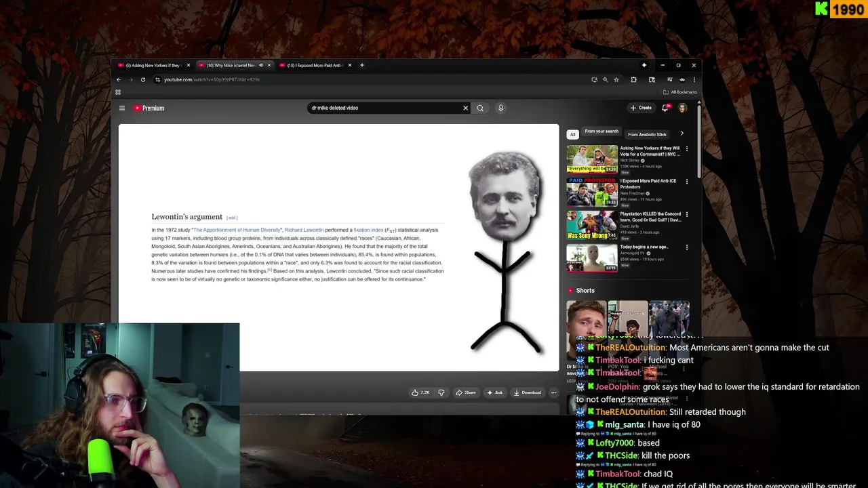Switch to 'I Exposed More Paid Anti' tab
The height and width of the screenshot is (488, 868).
point(315,65)
